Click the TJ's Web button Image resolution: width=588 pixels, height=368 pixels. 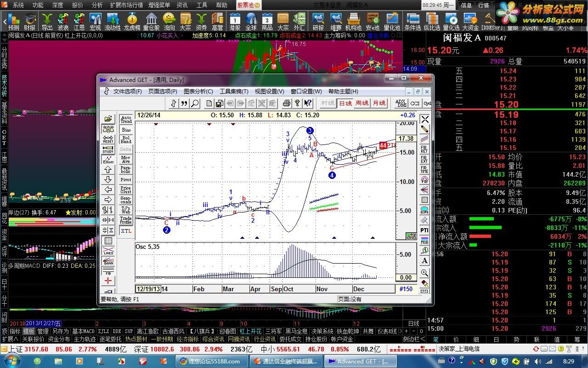click(126, 210)
